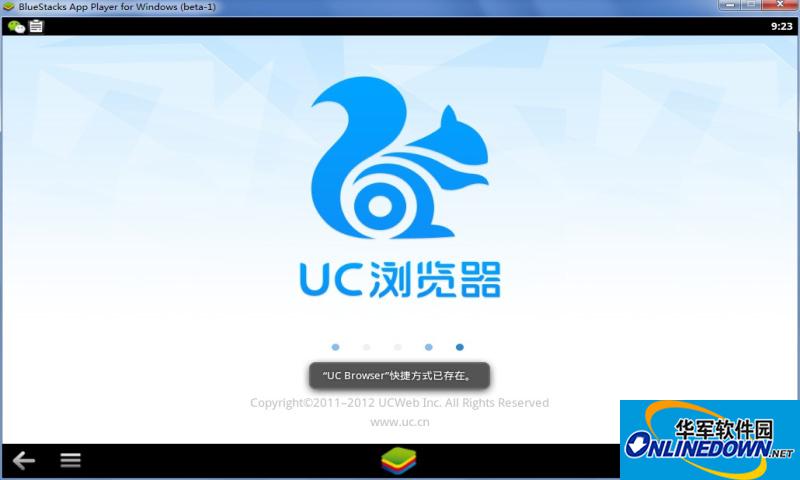The height and width of the screenshot is (480, 800).
Task: Open the clipboard notification icon
Action: (36, 26)
